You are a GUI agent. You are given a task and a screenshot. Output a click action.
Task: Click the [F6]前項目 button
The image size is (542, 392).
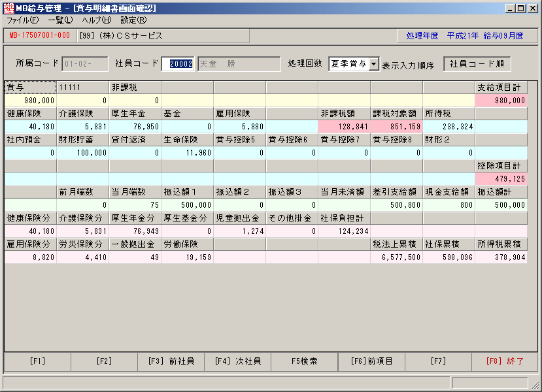[371, 361]
